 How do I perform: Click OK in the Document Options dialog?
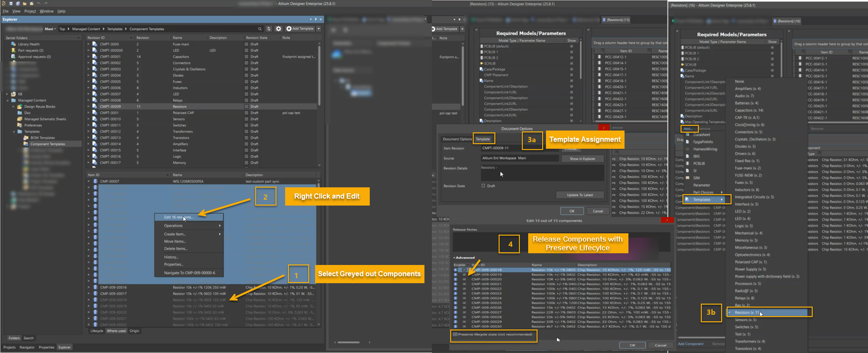click(x=572, y=211)
